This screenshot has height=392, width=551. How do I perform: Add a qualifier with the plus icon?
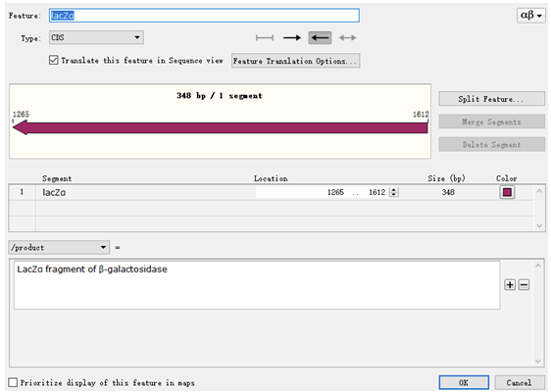pos(510,284)
